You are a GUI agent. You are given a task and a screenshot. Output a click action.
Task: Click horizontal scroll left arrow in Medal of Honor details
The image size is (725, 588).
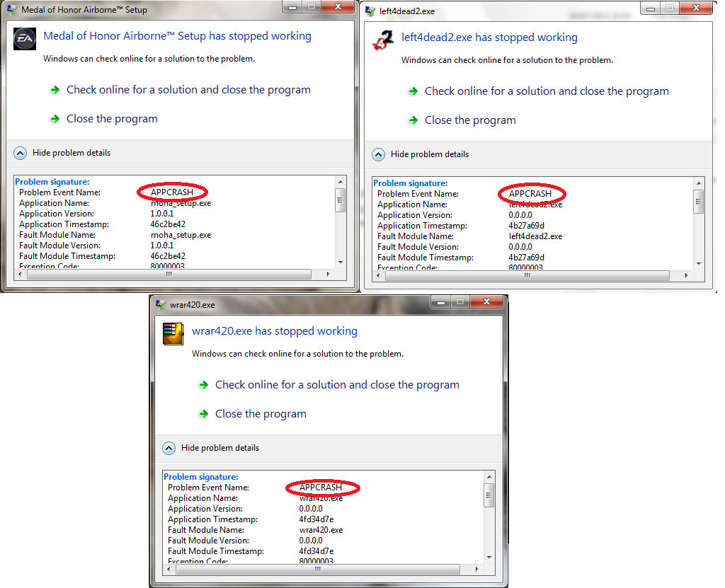[19, 274]
